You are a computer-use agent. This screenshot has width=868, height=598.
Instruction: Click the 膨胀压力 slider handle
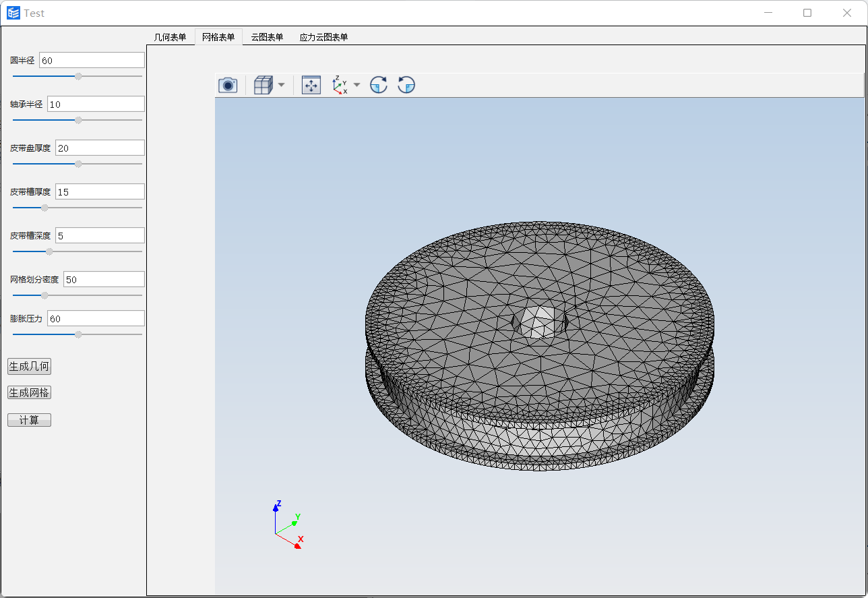click(78, 334)
